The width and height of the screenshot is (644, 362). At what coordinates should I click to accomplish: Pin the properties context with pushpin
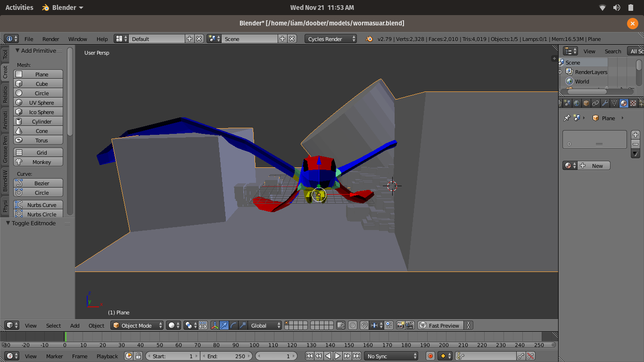pos(567,118)
